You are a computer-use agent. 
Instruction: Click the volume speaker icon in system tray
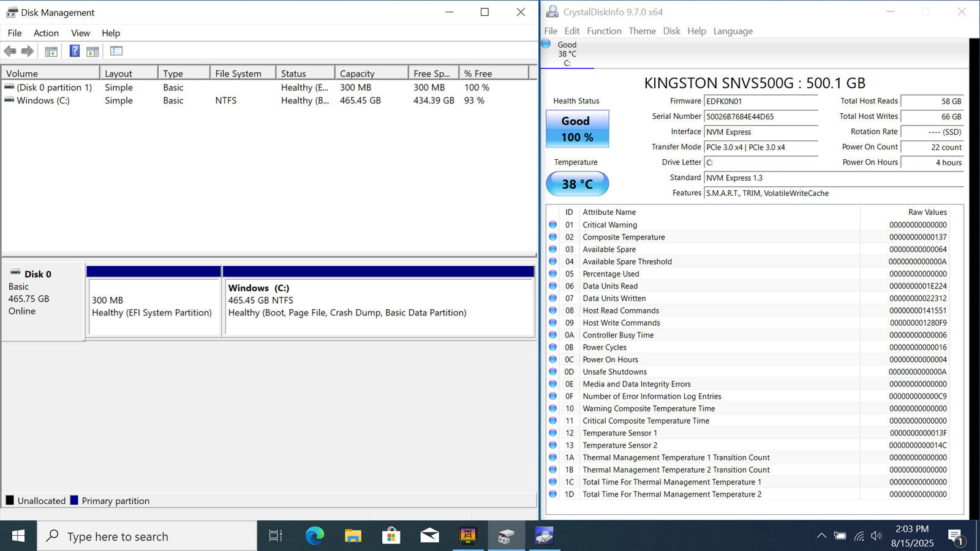(876, 536)
